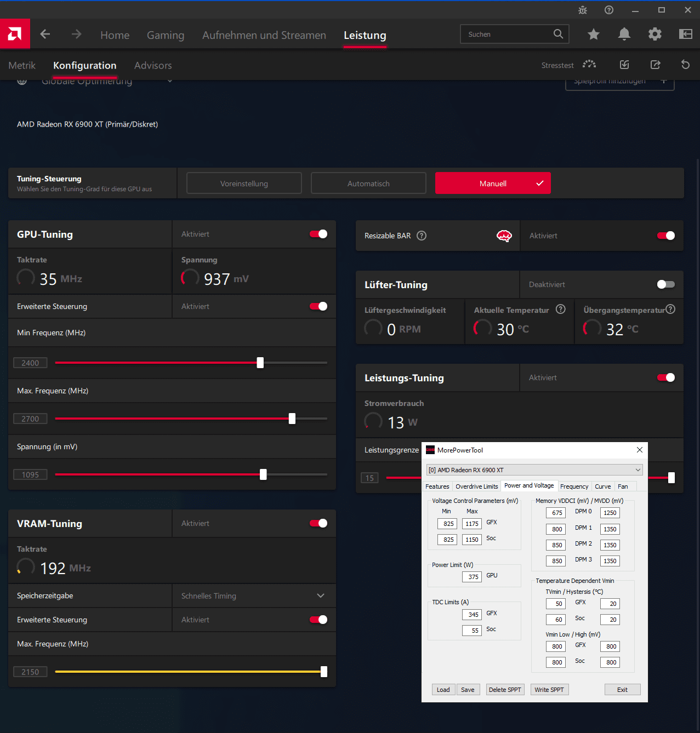Click the export profile icon
The width and height of the screenshot is (700, 733).
[655, 65]
